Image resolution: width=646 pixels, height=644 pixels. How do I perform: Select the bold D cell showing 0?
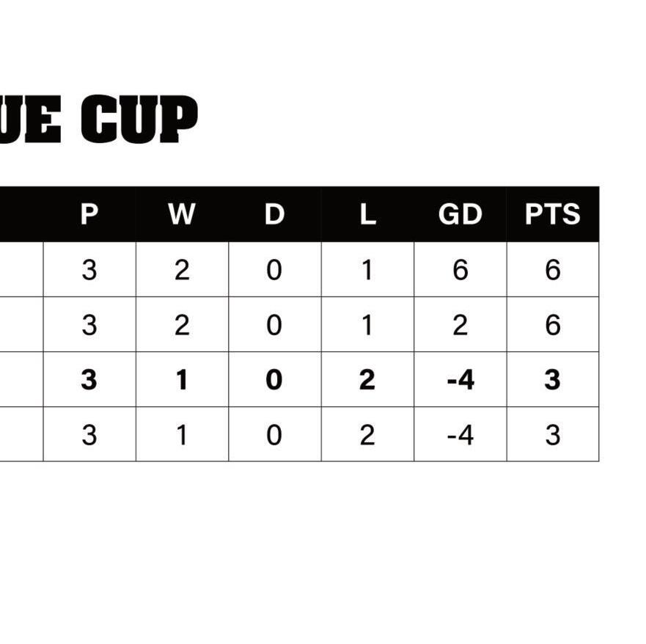(275, 379)
